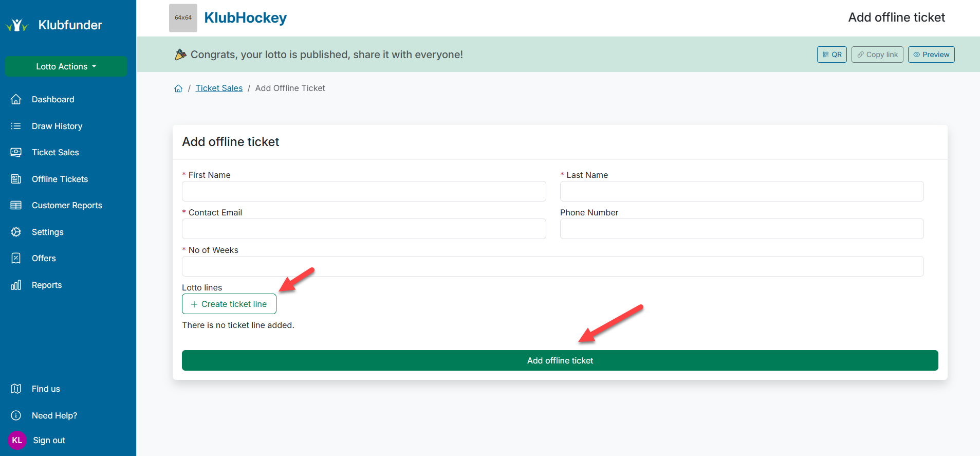Click Create ticket line button
Viewport: 980px width, 456px height.
coord(229,304)
